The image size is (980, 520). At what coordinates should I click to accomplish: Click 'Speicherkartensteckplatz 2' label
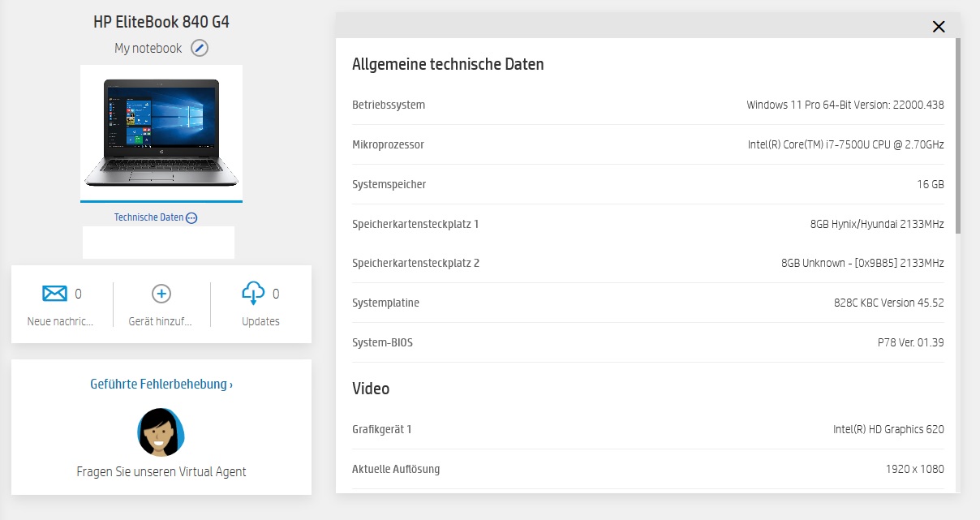pyautogui.click(x=416, y=263)
